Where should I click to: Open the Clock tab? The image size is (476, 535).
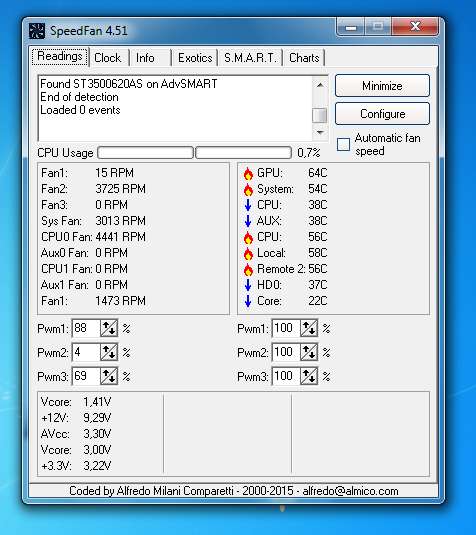108,58
